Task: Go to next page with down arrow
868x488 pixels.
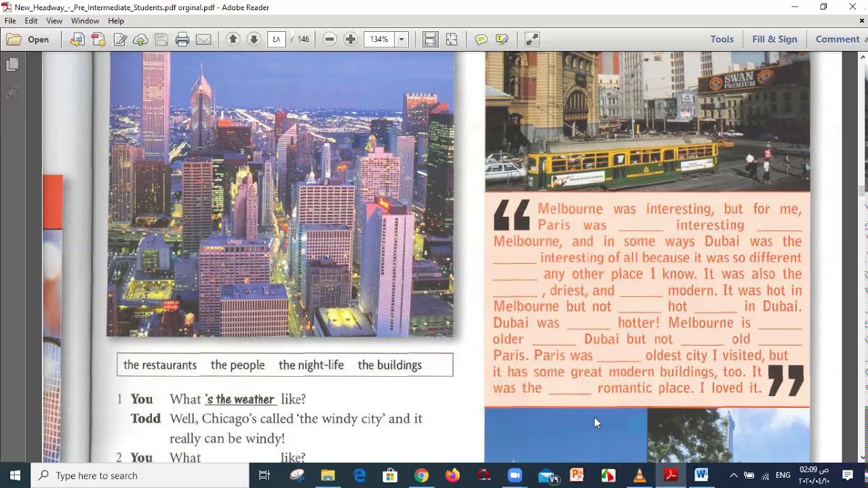Action: pyautogui.click(x=254, y=39)
